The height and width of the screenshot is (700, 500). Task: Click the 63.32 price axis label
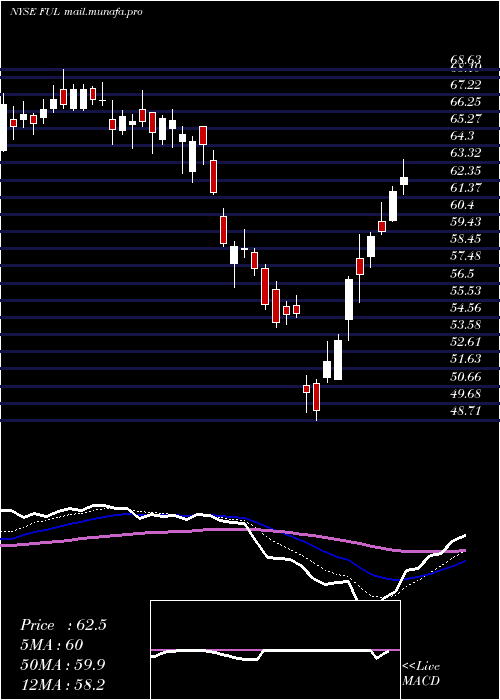pos(466,154)
